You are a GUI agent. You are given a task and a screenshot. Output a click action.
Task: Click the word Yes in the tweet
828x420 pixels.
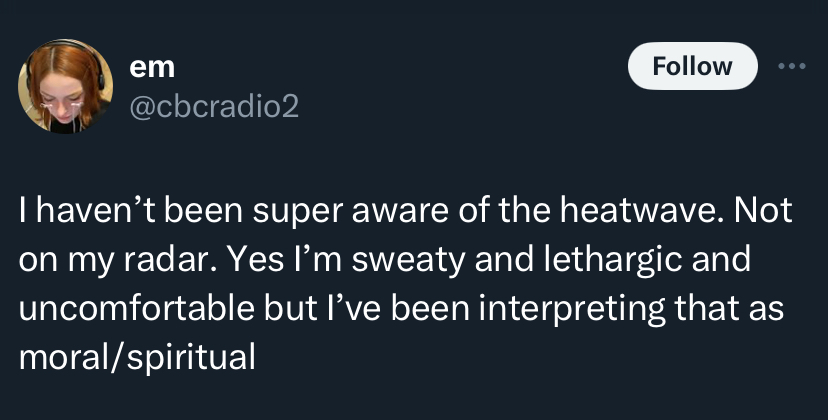(x=258, y=259)
